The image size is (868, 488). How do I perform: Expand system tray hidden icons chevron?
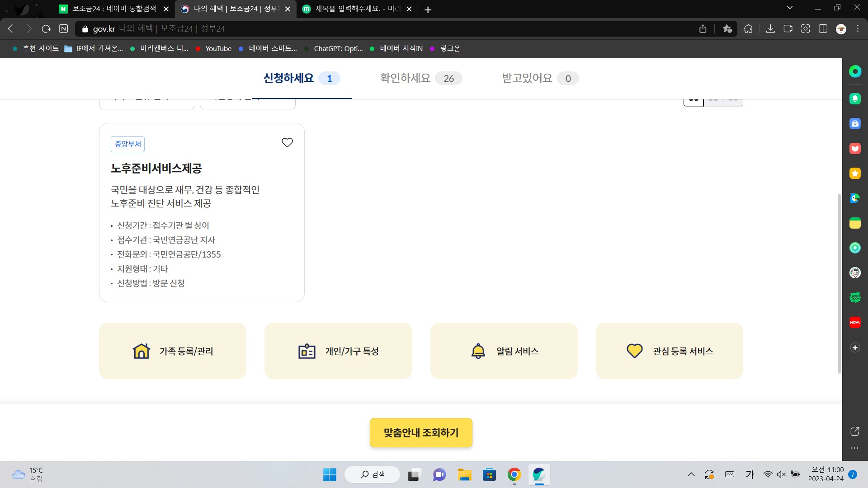coord(691,474)
